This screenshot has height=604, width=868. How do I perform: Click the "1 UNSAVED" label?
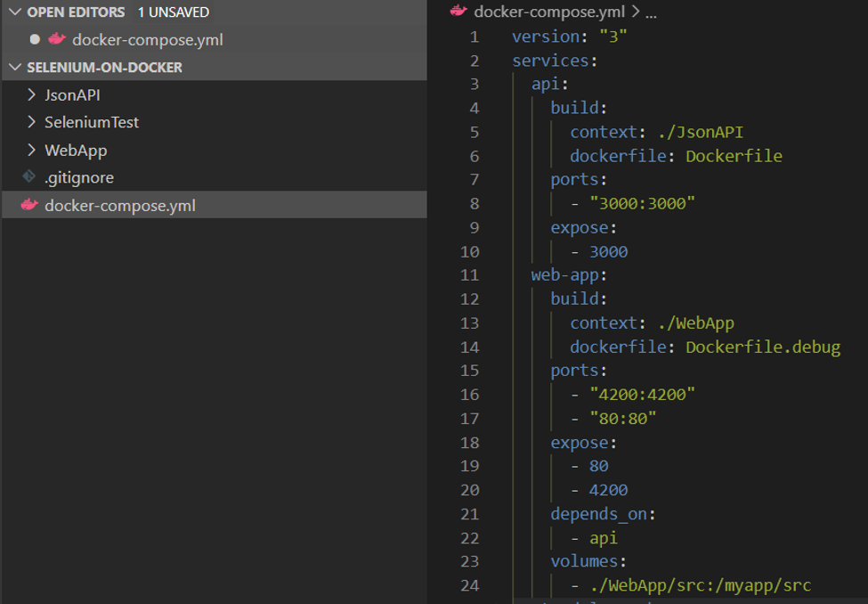(x=173, y=12)
